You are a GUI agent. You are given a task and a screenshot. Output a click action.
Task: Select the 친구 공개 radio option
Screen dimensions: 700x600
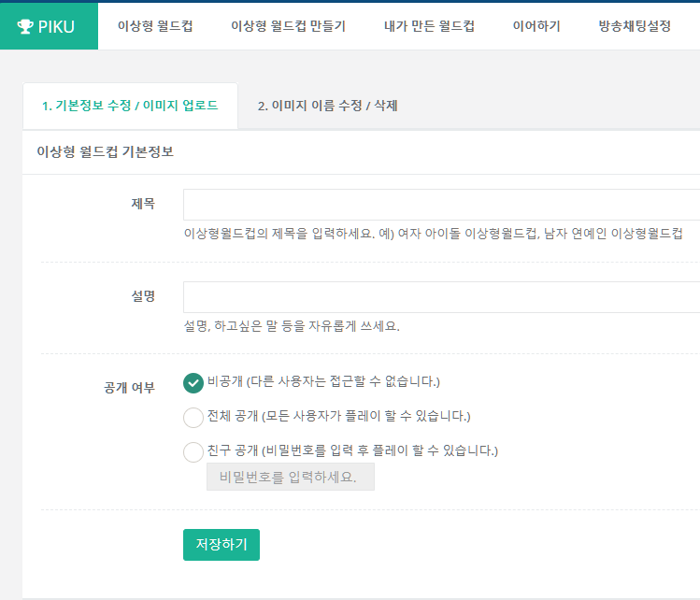(193, 451)
